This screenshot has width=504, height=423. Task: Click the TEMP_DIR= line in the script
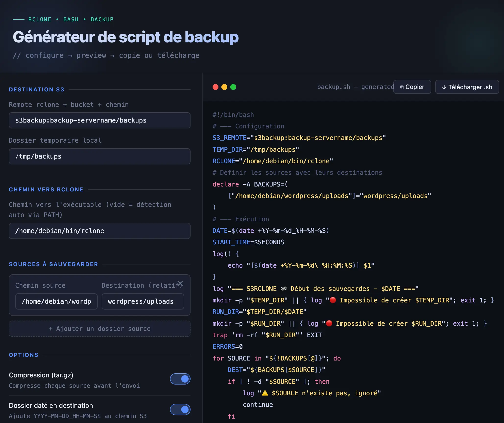coord(256,149)
